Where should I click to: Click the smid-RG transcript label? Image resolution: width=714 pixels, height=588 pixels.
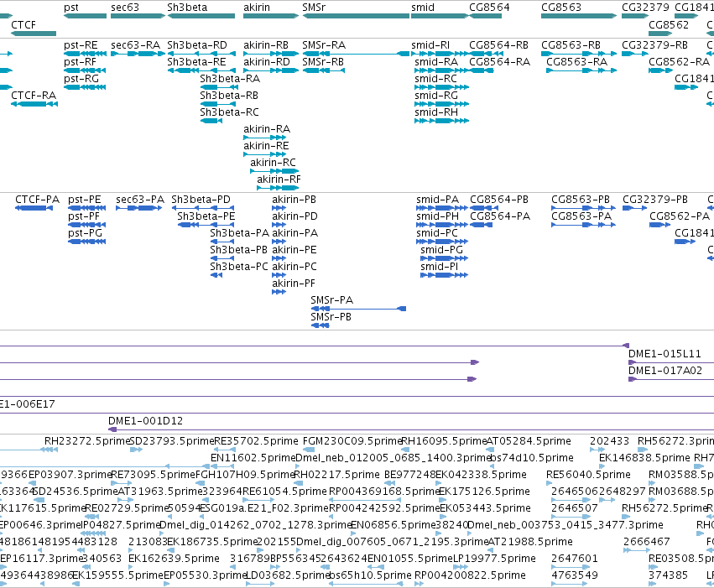click(436, 96)
